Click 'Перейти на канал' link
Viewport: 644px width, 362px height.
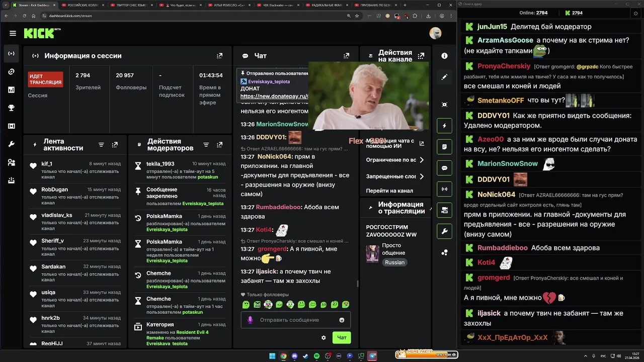(389, 191)
